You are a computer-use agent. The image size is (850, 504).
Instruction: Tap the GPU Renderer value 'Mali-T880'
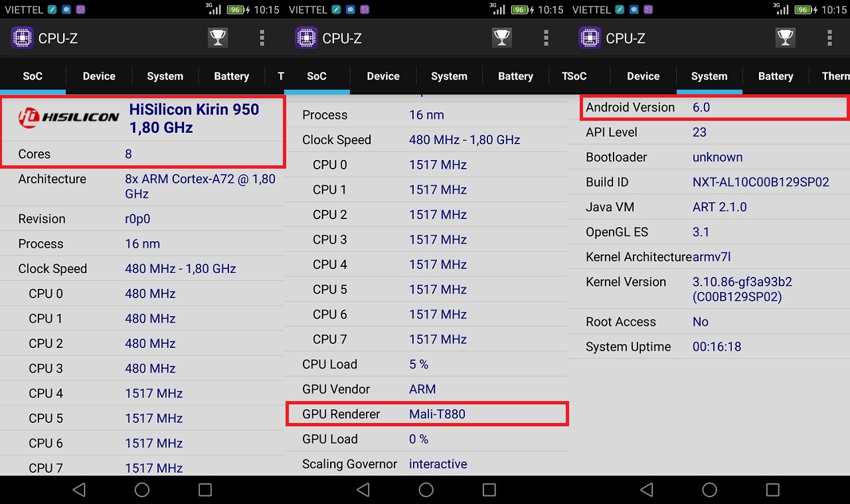[437, 414]
